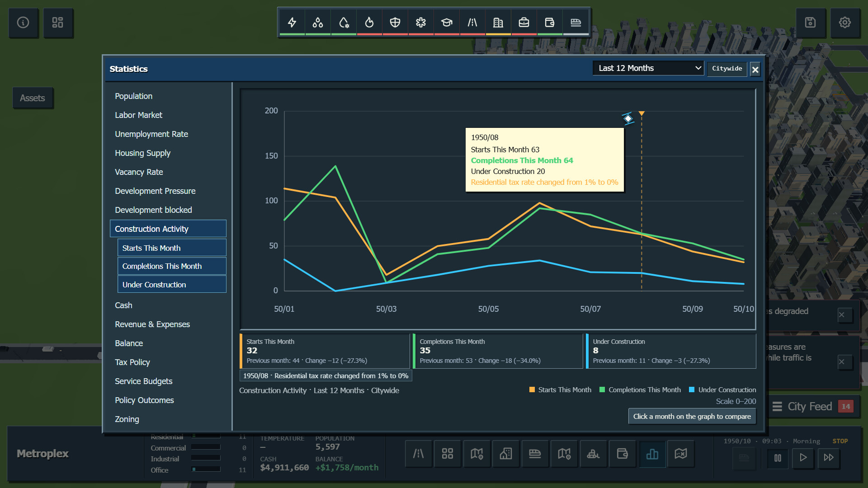Click the Assets button
Screen dimensions: 868x488
point(33,98)
